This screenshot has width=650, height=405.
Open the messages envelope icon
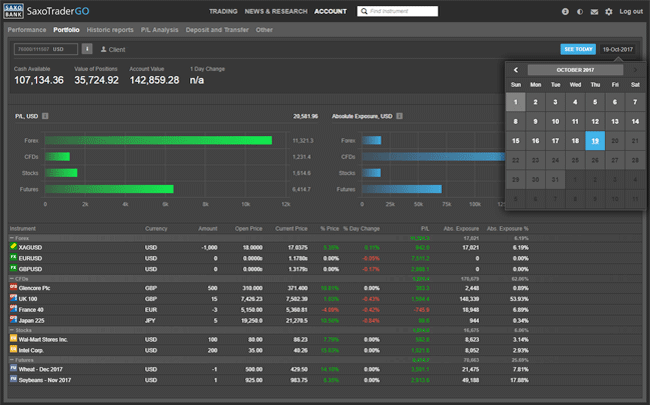click(594, 11)
